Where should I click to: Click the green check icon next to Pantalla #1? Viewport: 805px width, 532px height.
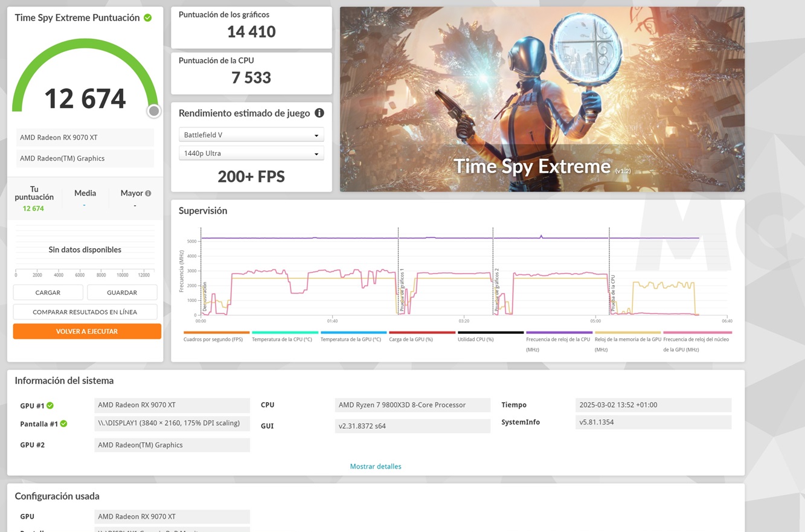coord(63,424)
